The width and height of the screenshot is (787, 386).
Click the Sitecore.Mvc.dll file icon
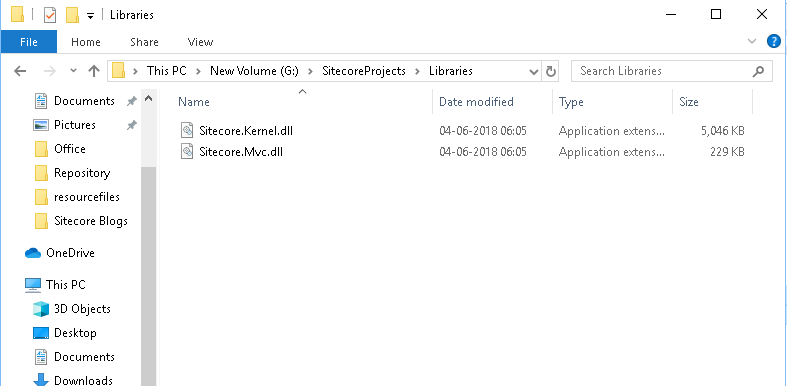[187, 152]
